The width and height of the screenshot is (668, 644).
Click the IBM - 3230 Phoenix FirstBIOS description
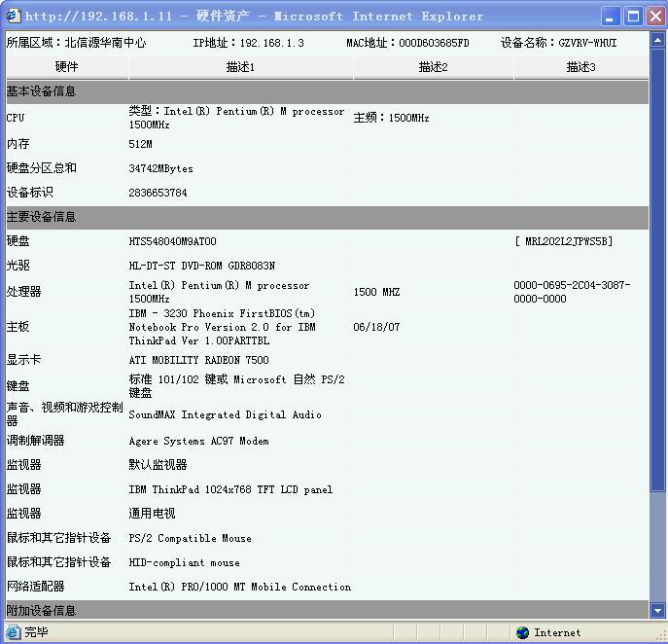point(223,327)
